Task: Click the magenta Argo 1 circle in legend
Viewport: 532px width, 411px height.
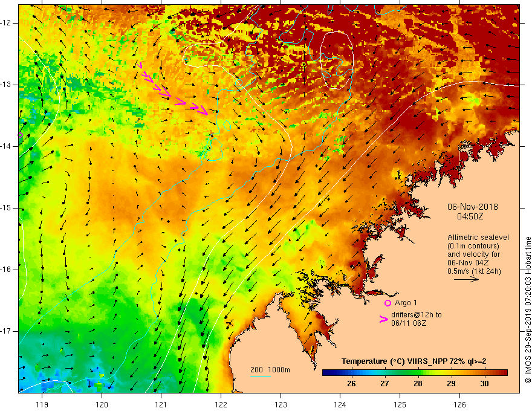Action: 388,303
